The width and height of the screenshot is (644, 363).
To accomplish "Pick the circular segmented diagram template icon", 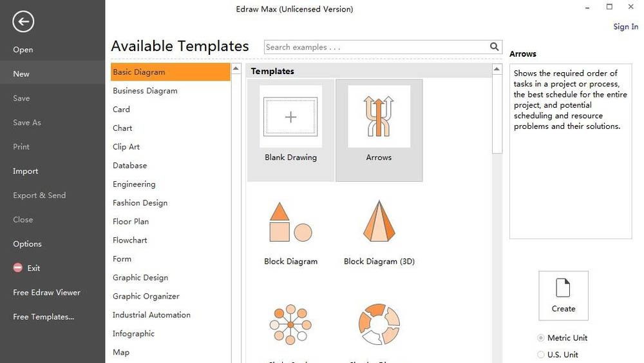I will [x=379, y=324].
